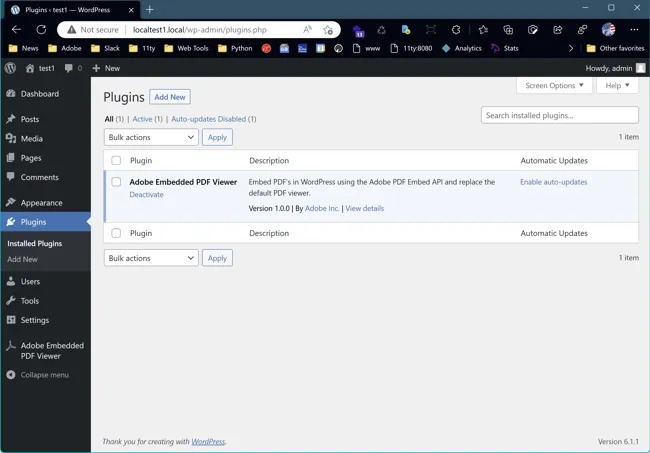Focus the Search installed plugins field
The image size is (650, 453).
(559, 115)
